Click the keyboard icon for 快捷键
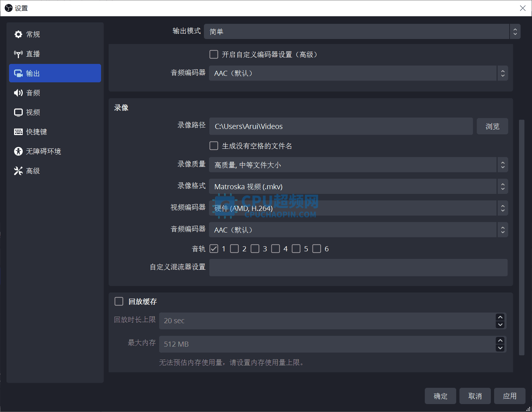Screen dimensions: 532x412 tap(18, 132)
